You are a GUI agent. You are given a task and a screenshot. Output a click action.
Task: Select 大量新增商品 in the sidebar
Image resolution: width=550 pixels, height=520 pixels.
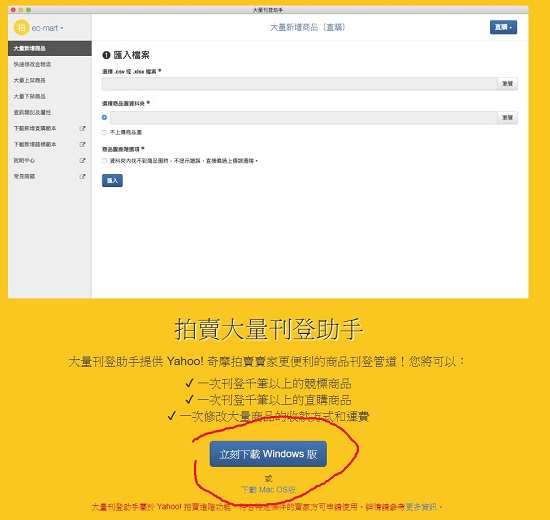click(50, 48)
